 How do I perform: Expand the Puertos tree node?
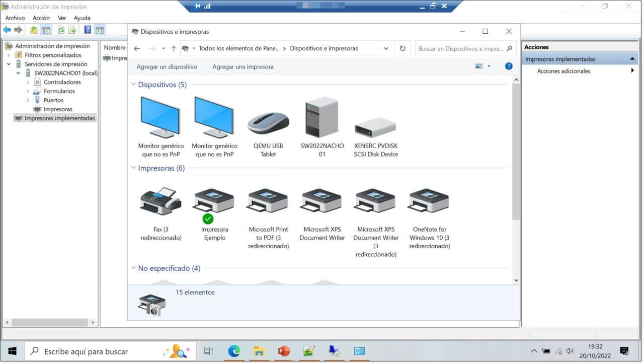pos(28,100)
